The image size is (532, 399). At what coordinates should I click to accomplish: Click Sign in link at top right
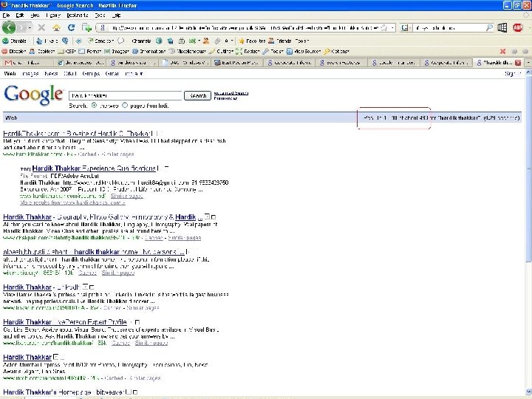tap(512, 74)
